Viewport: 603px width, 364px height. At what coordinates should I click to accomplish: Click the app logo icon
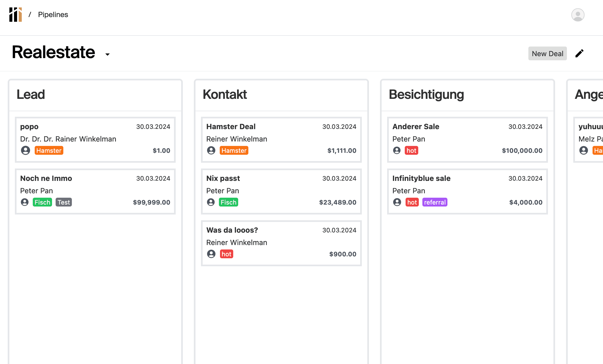click(15, 15)
